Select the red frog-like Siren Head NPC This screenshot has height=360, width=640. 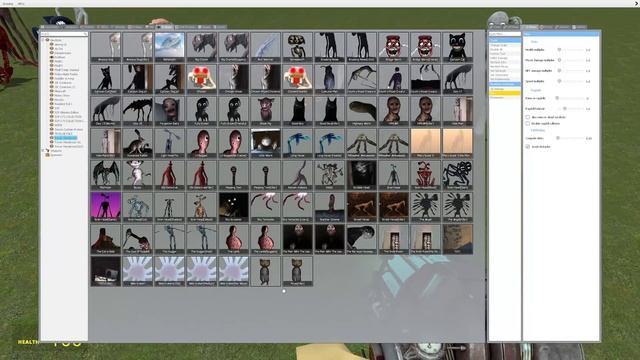[425, 175]
